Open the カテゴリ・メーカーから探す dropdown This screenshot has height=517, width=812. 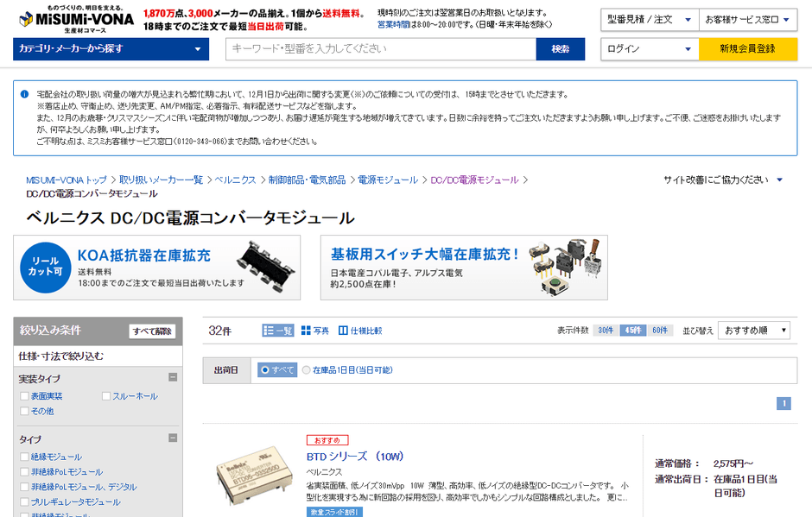[x=111, y=49]
